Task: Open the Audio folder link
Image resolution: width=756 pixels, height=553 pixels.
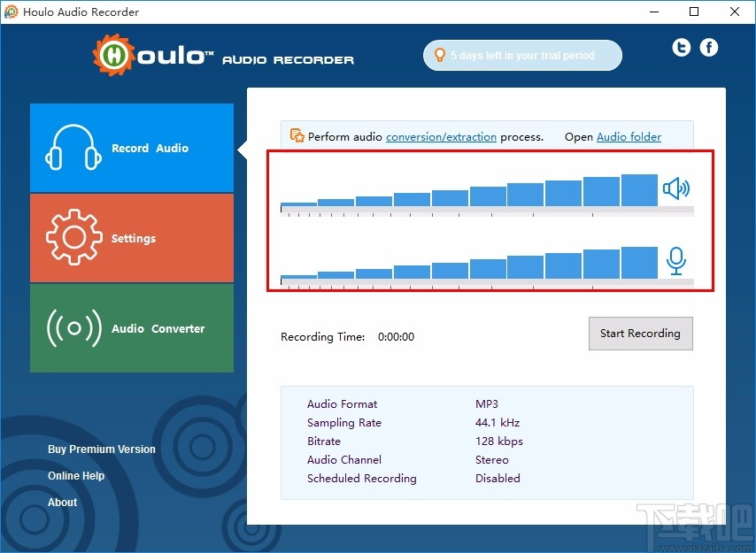Action: [629, 137]
